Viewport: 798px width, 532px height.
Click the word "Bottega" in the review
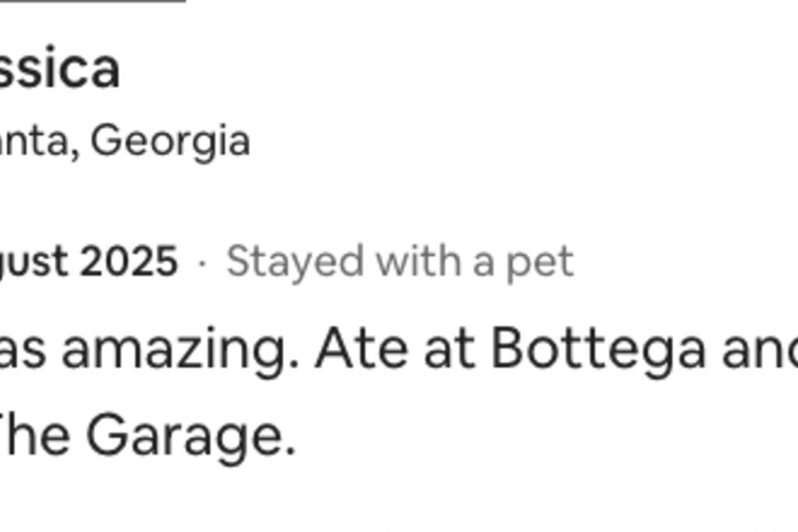coord(598,350)
